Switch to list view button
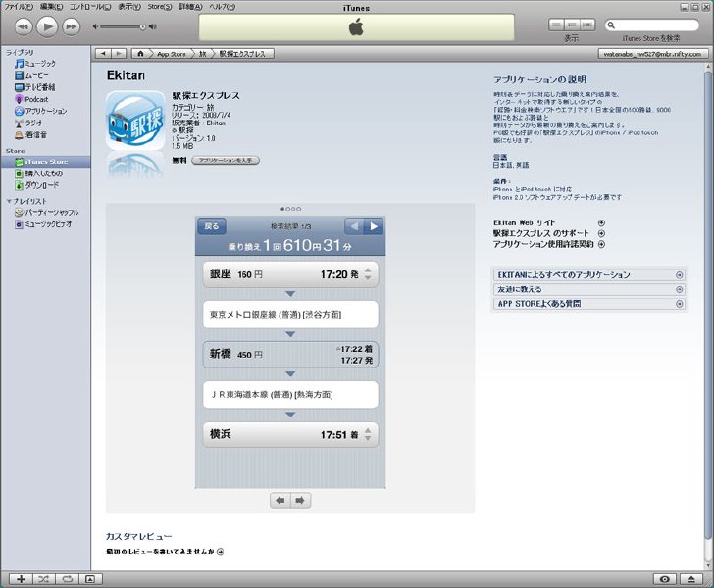The width and height of the screenshot is (714, 588). 556,25
